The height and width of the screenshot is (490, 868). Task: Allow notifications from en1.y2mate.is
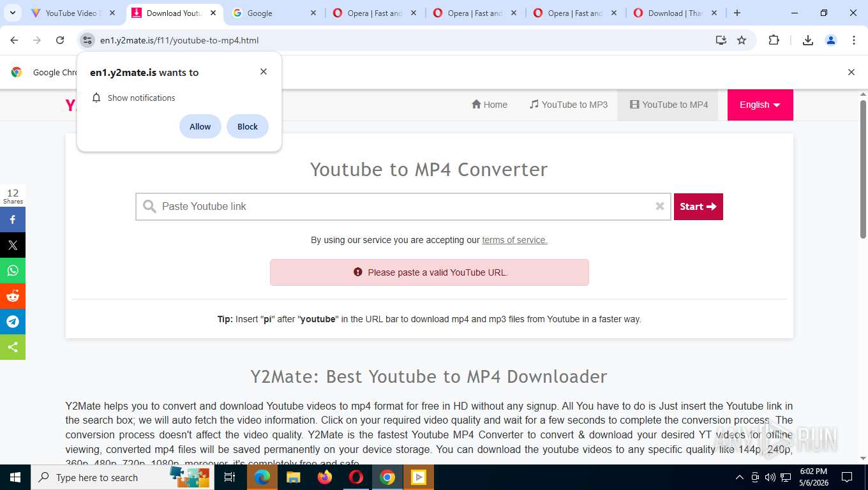(x=200, y=126)
